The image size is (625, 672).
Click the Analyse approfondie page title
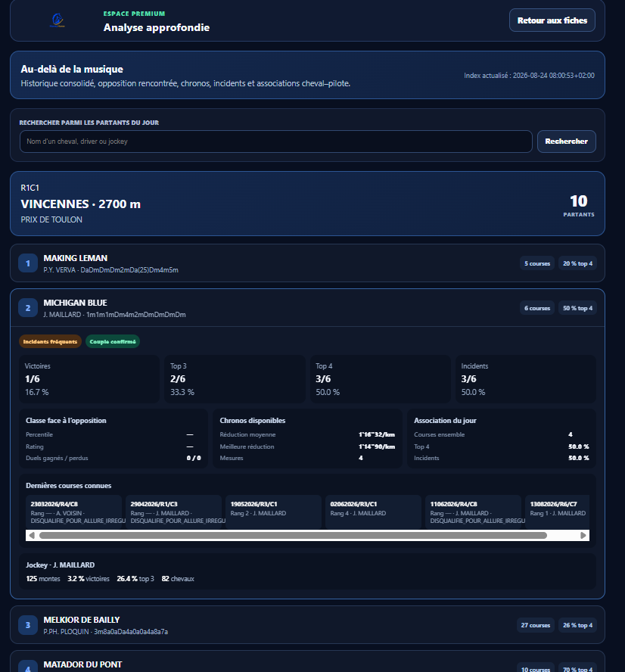pyautogui.click(x=157, y=27)
